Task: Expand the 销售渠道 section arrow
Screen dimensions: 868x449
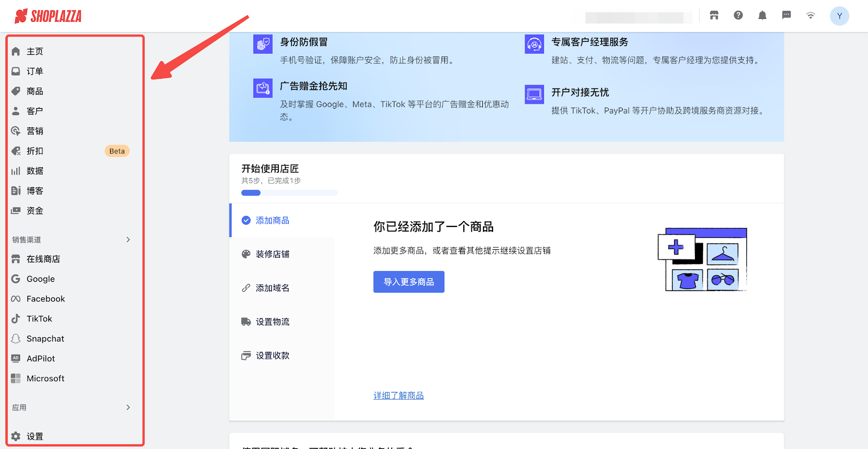Action: (128, 239)
